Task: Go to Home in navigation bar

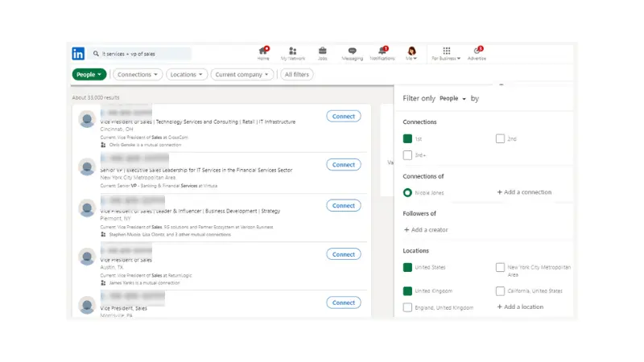Action: click(263, 53)
